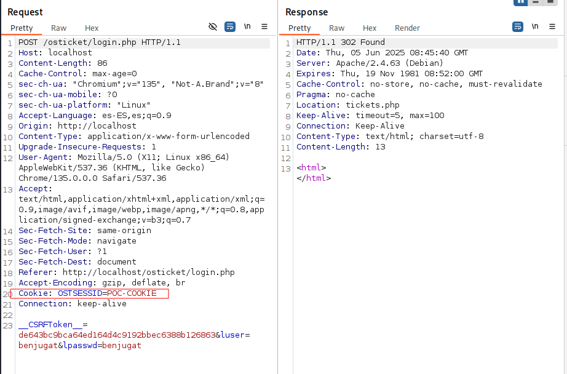Click the sec-ch-ua-mobile: ?0 header

click(x=68, y=95)
